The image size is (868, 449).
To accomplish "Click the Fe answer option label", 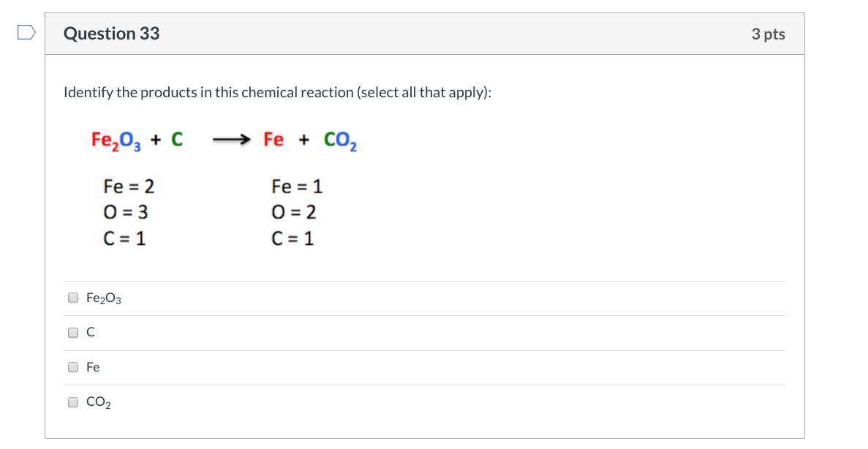I will tap(93, 367).
